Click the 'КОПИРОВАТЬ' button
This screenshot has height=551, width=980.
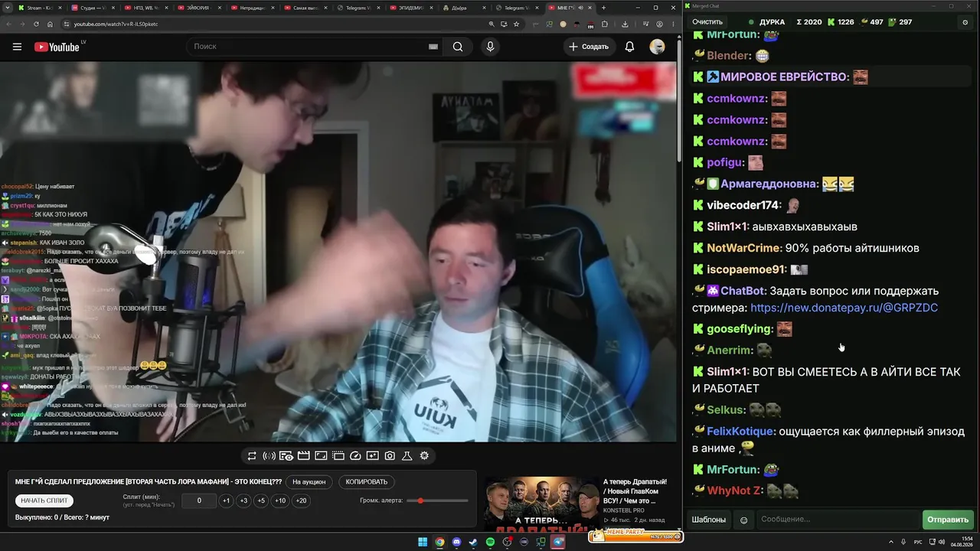point(367,482)
